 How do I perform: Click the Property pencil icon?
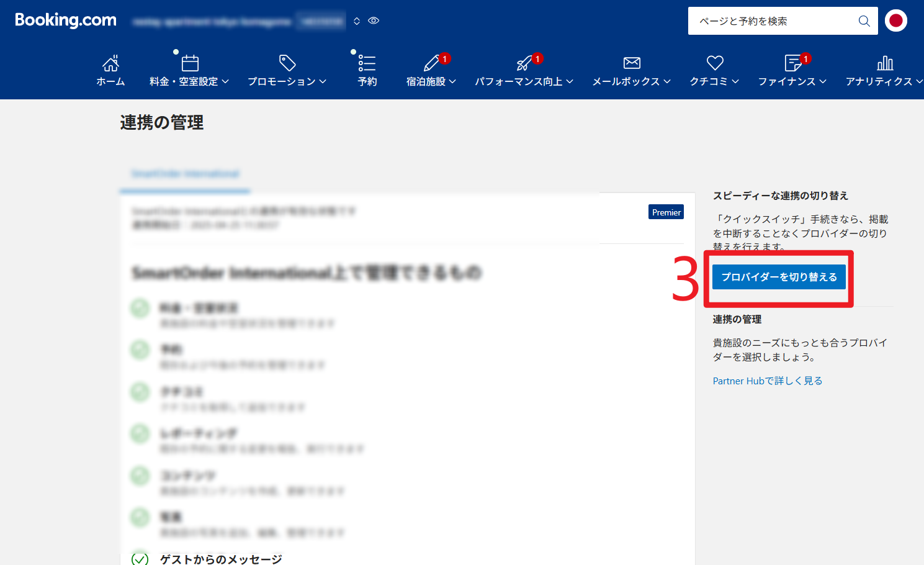pos(431,63)
